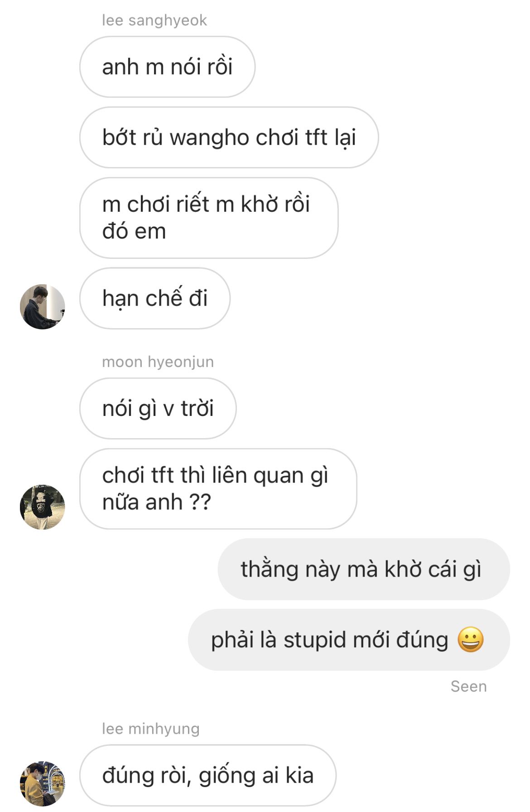Tap the "phải là stupid mới đúng" sent message

349,640
